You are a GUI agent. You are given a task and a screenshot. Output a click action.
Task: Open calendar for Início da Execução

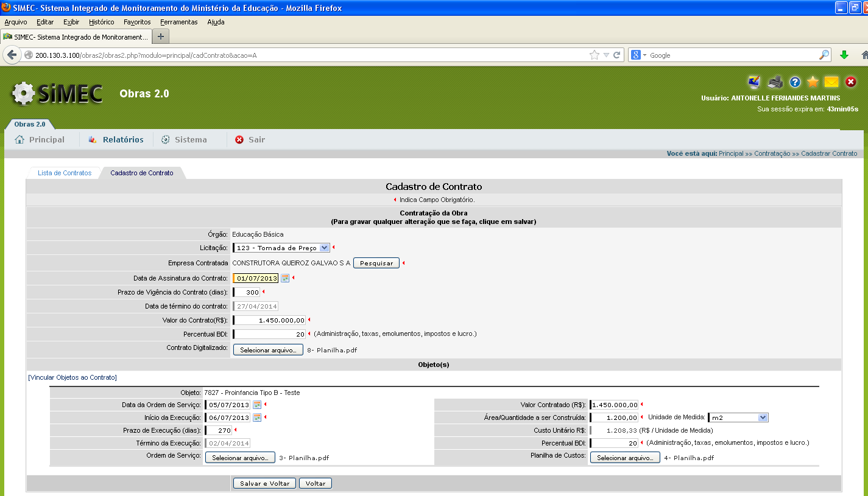pos(257,417)
